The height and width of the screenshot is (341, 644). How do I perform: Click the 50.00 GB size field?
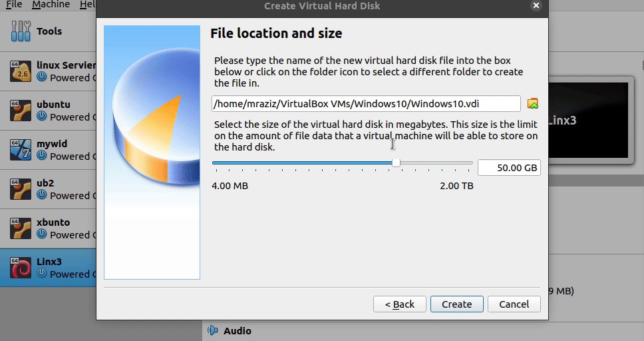(509, 167)
